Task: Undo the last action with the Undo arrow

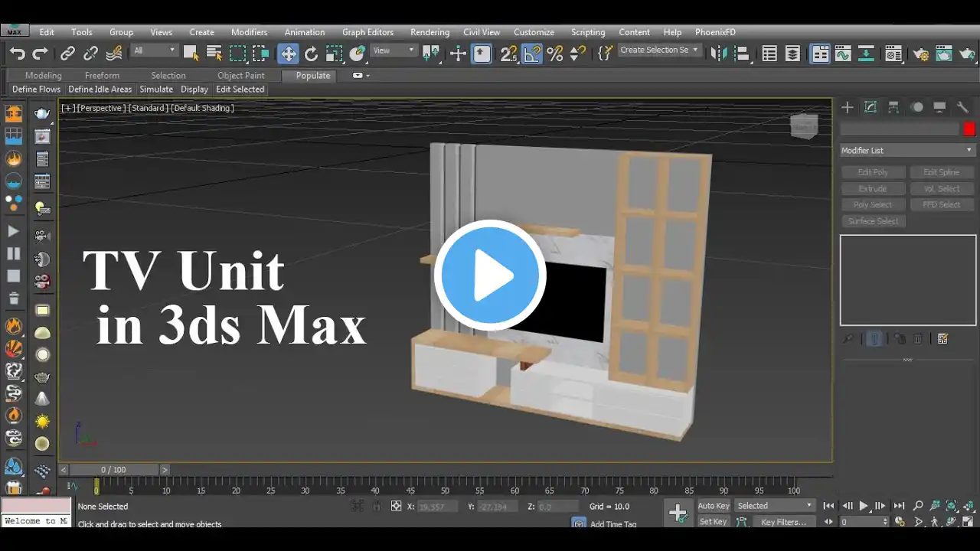Action: [17, 54]
